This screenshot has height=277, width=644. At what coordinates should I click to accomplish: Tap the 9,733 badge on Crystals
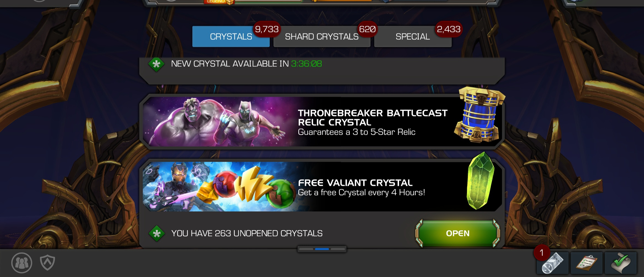click(x=267, y=29)
